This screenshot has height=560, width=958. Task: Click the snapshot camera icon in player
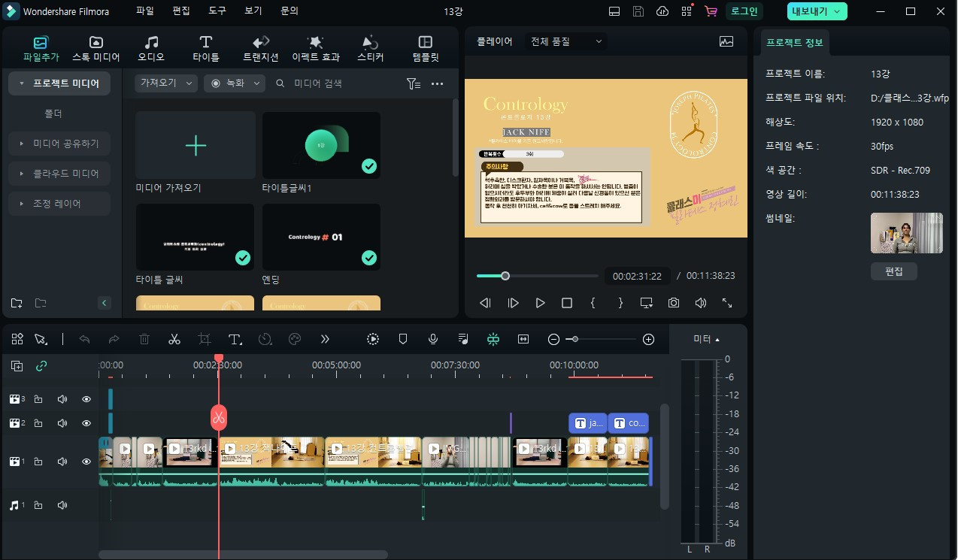pos(674,303)
